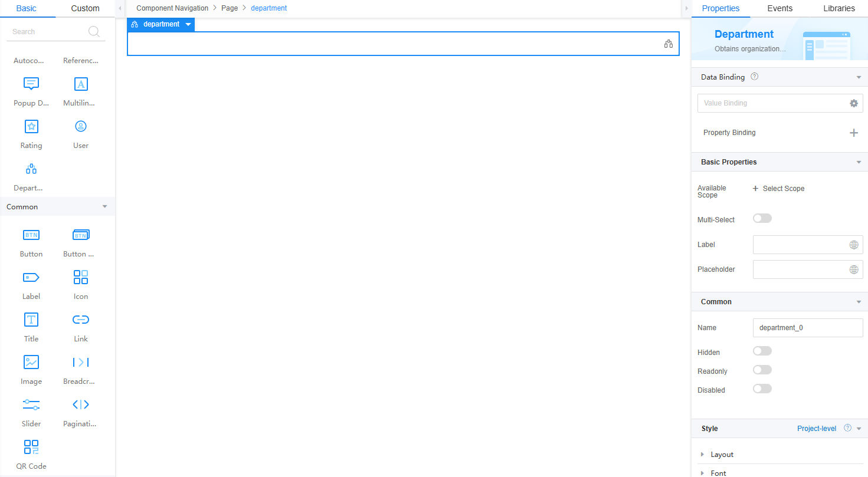This screenshot has height=477, width=868.
Task: Toggle the Readonly switch
Action: [762, 370]
